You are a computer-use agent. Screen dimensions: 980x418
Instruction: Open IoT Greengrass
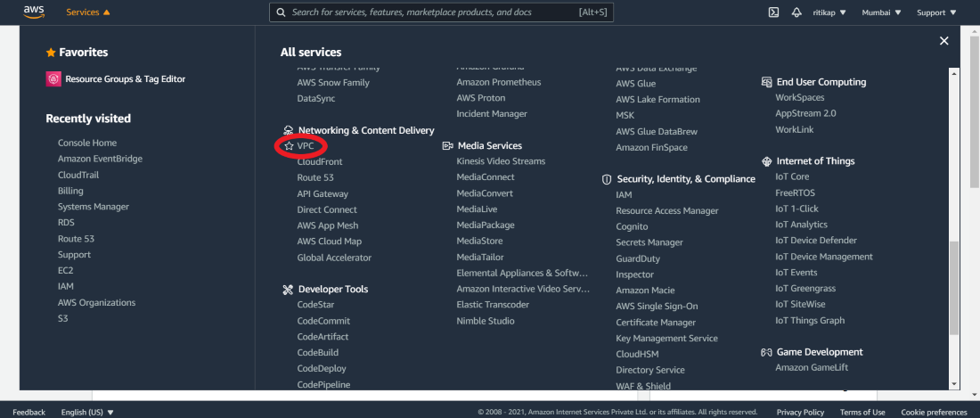(805, 289)
